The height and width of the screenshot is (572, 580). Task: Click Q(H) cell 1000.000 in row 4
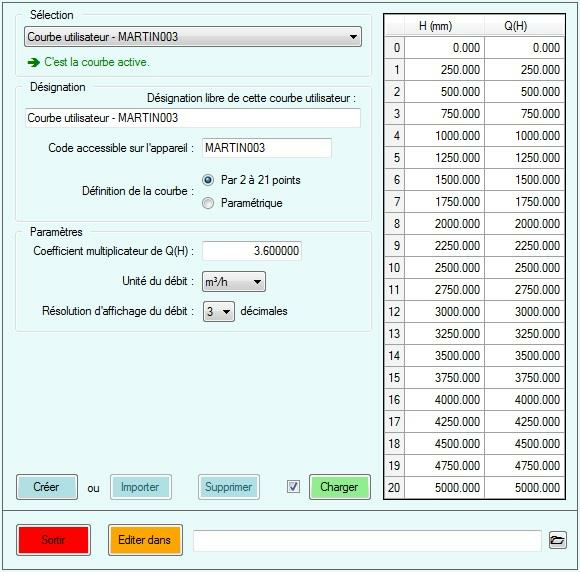click(x=525, y=136)
